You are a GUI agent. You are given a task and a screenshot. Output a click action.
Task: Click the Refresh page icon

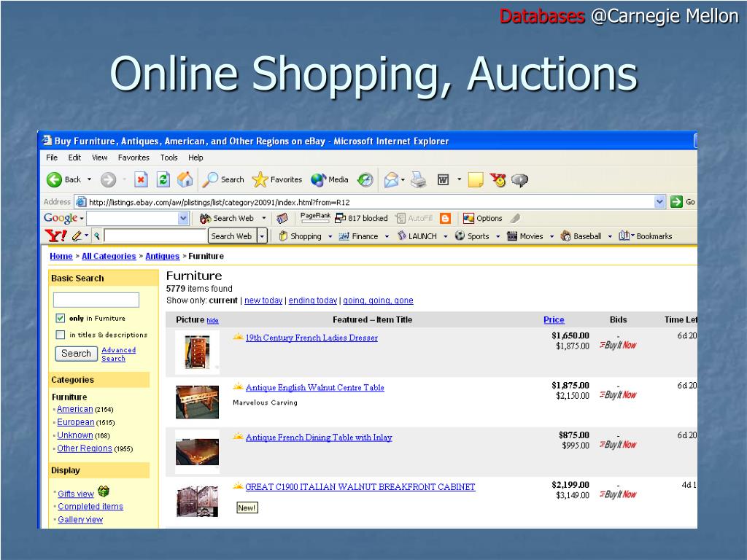pos(163,179)
